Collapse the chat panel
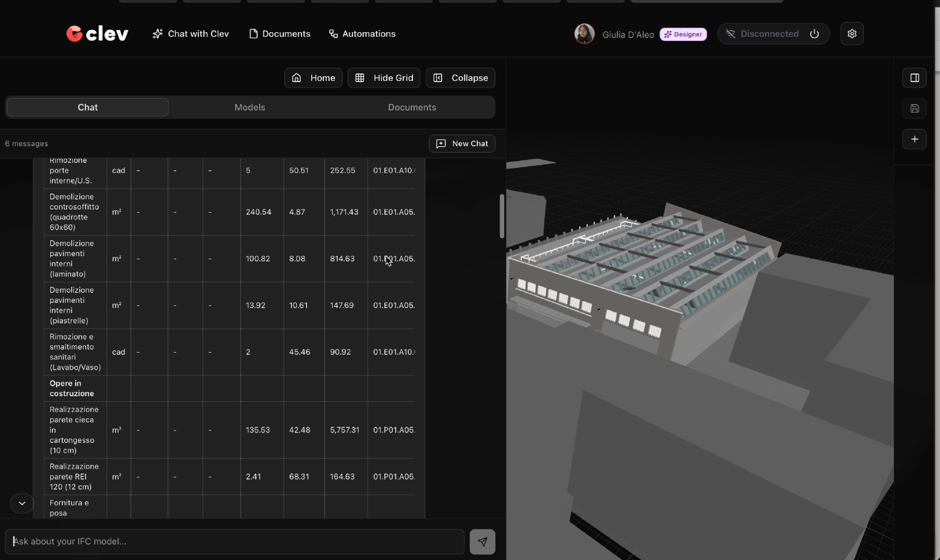 [461, 78]
